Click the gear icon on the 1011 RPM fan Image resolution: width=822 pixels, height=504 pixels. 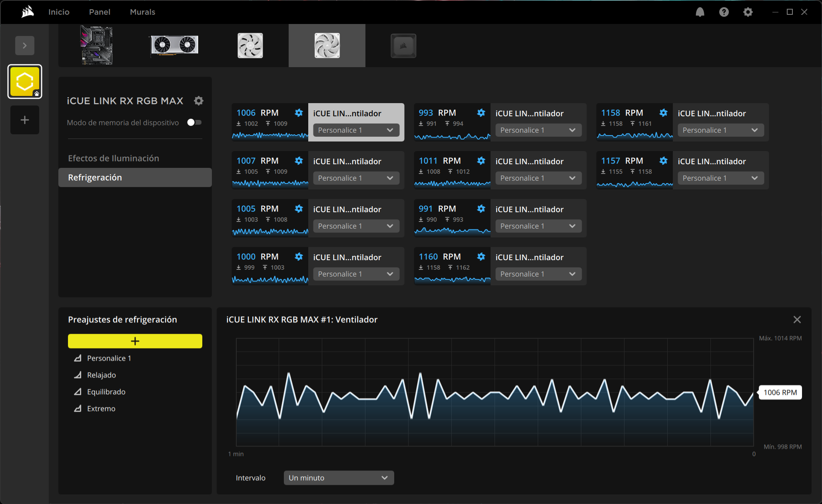point(481,161)
